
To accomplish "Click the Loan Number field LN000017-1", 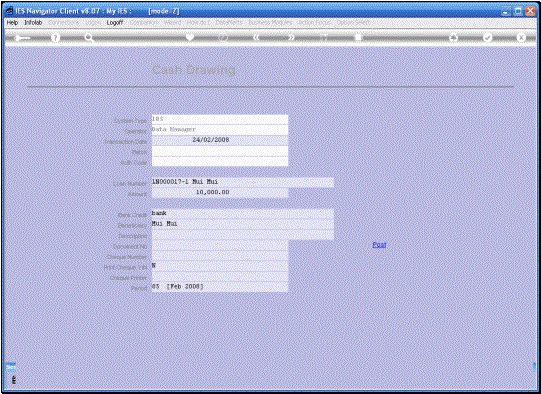I will pos(243,182).
